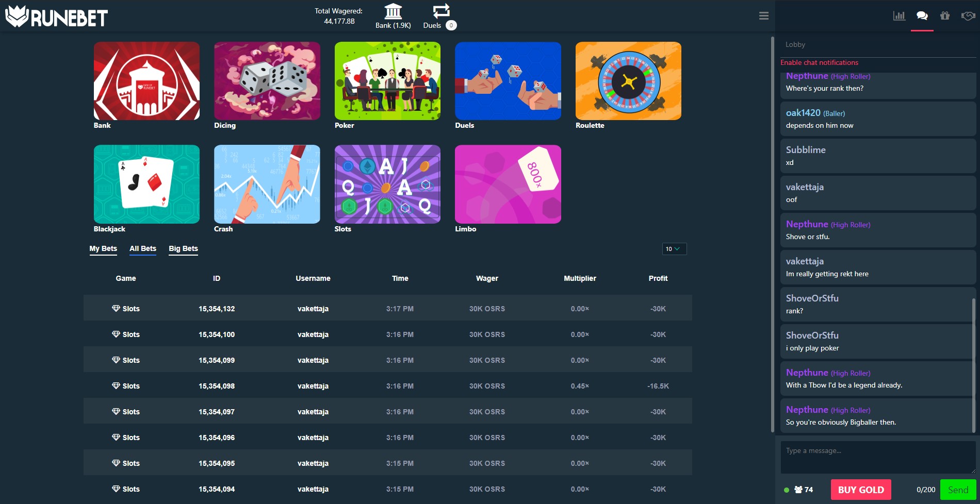Click vakettaja on the 'oof' message

[x=805, y=187]
